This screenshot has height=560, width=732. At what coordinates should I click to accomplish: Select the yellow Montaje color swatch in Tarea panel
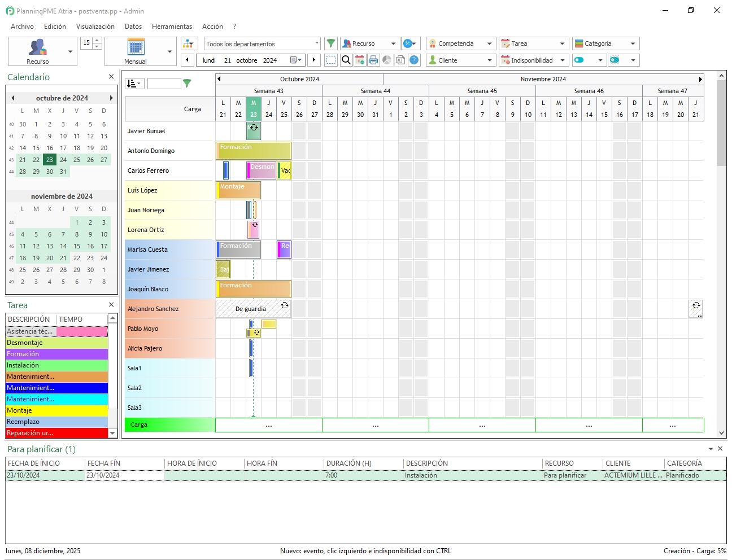(x=56, y=410)
